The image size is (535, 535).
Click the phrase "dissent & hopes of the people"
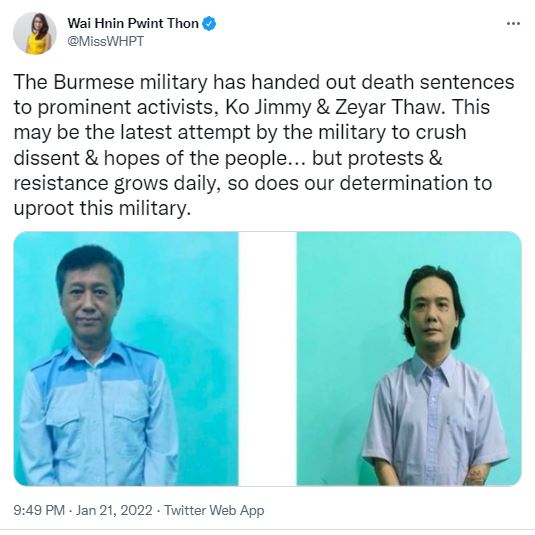[151, 158]
